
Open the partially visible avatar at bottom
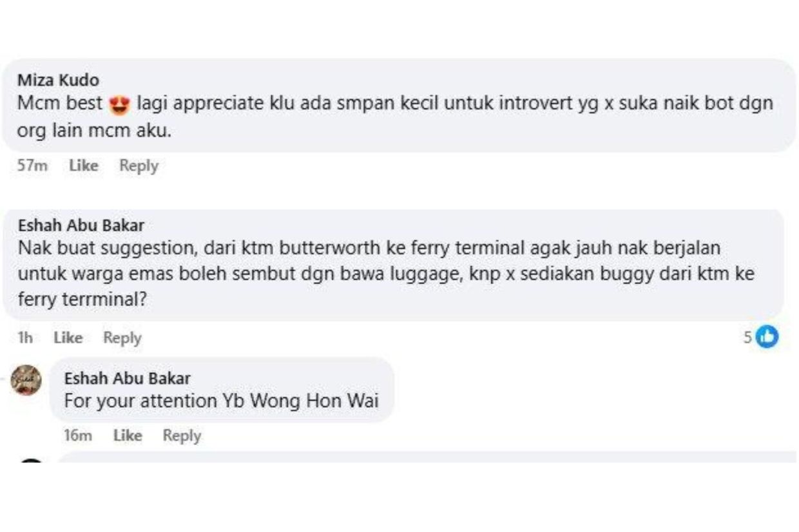(31, 461)
